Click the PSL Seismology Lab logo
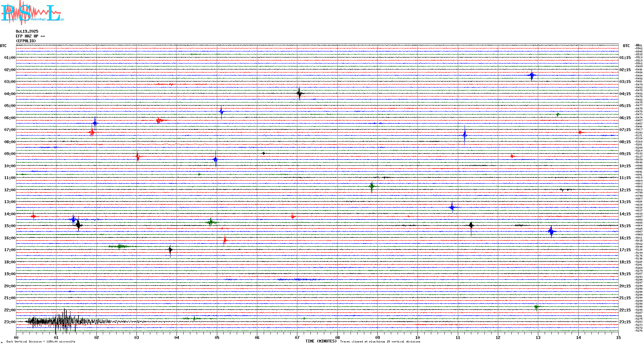The image size is (644, 346). 31,13
